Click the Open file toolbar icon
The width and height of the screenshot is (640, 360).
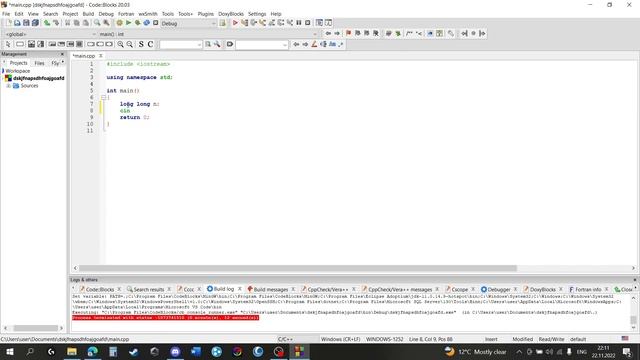coord(17,23)
